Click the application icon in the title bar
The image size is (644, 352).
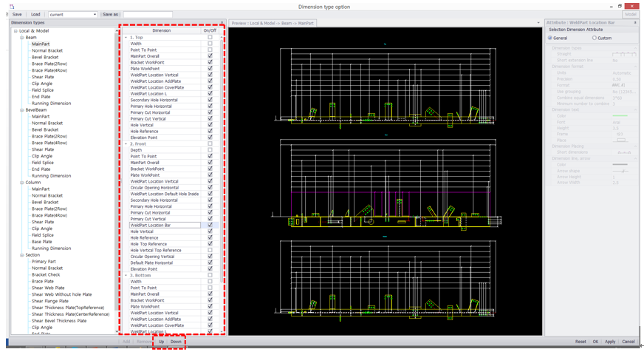[12, 7]
